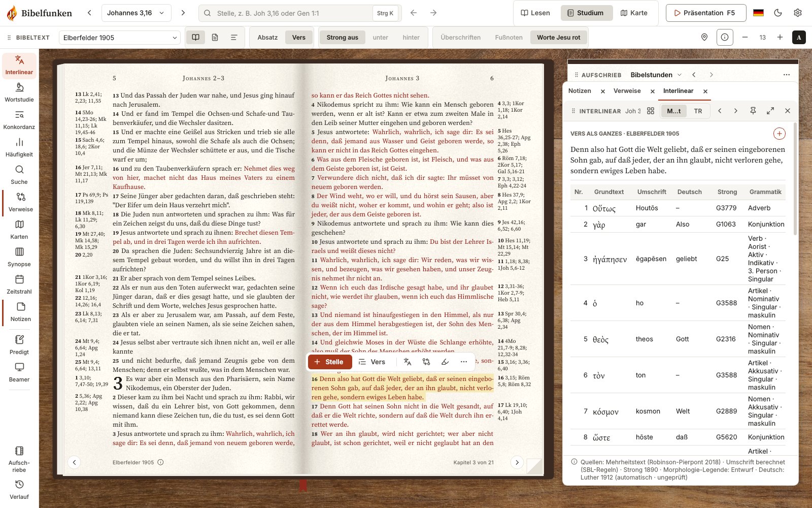Open the Konkordanz sidebar tool
The height and width of the screenshot is (508, 812).
[x=19, y=120]
